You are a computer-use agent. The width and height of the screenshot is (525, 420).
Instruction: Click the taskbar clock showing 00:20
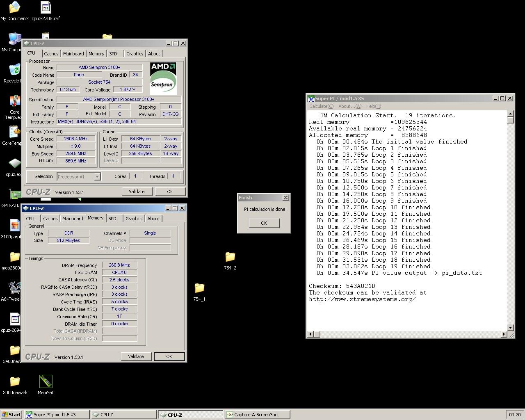[515, 415]
